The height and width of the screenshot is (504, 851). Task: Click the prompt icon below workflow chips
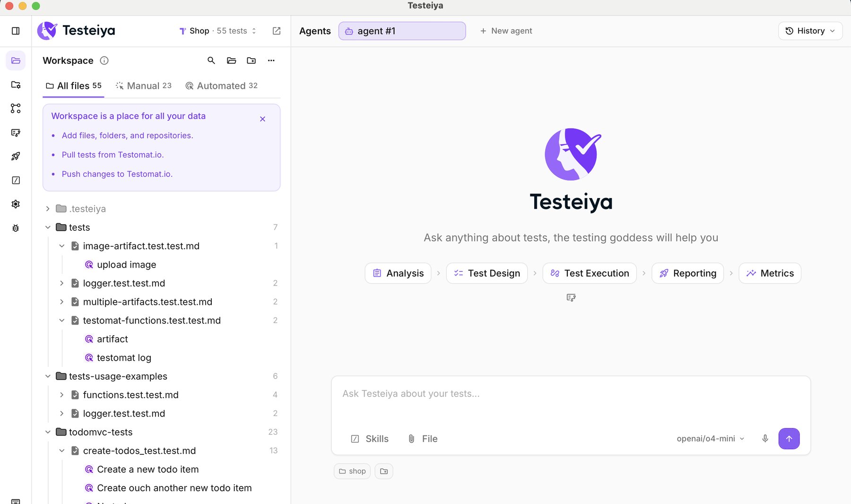click(x=571, y=297)
